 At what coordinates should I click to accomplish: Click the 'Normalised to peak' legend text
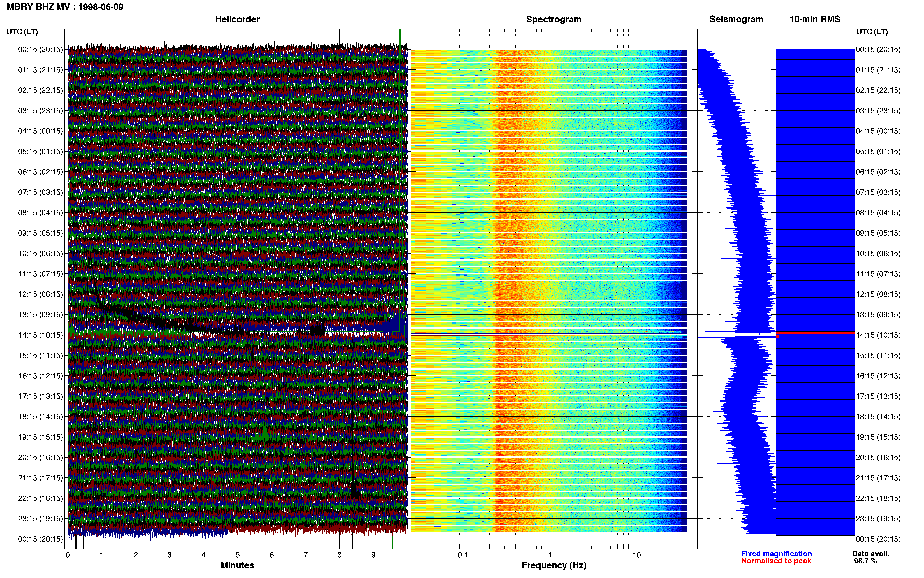(776, 561)
